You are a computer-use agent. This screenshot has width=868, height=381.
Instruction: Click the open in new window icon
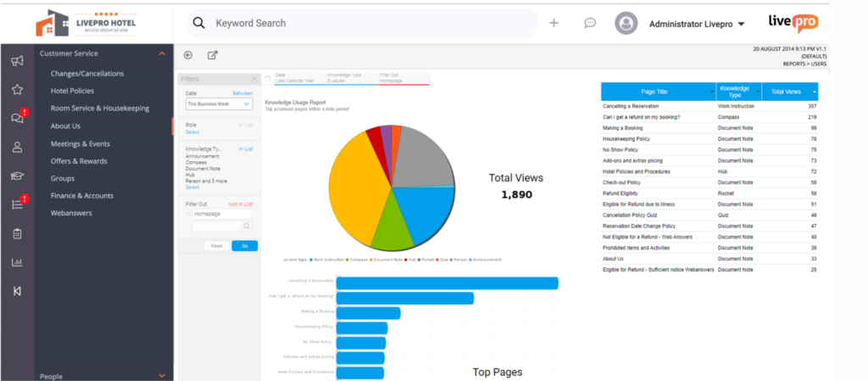[x=213, y=55]
